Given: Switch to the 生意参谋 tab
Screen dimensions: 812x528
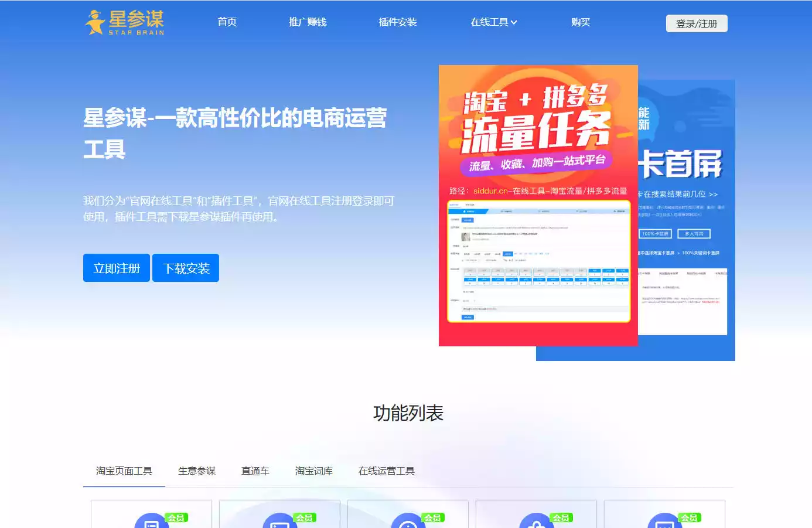Looking at the screenshot, I should [x=197, y=471].
